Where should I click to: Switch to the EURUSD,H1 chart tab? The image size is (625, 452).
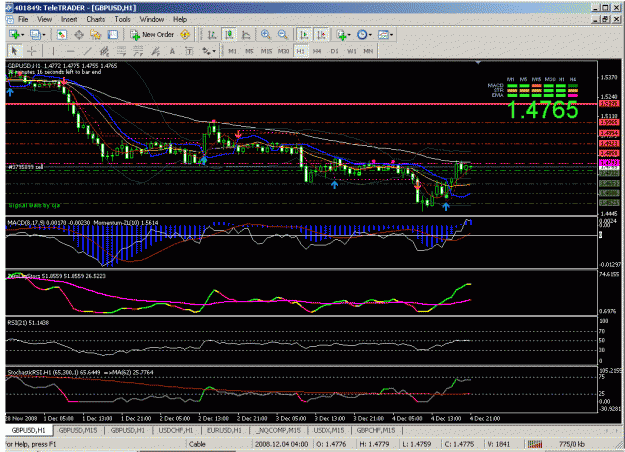point(224,430)
